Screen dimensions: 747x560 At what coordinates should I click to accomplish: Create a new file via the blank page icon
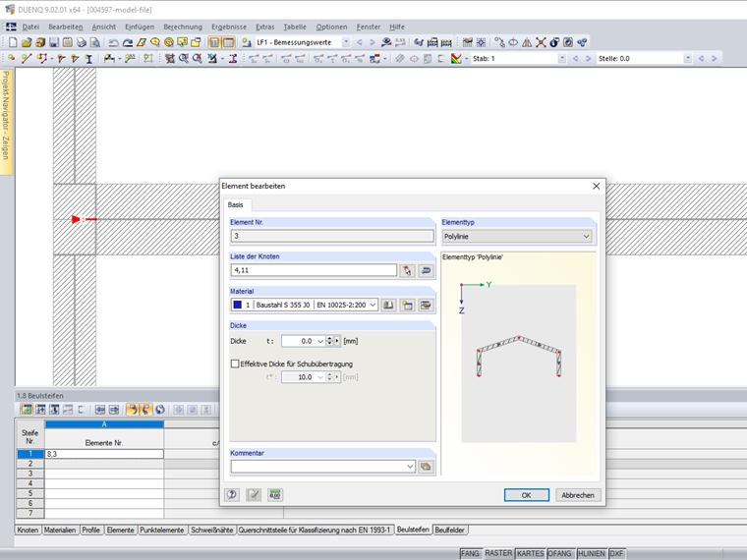pos(13,42)
